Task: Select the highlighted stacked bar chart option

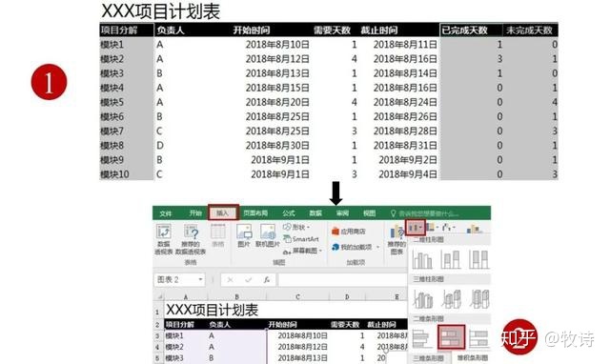Action: point(451,337)
